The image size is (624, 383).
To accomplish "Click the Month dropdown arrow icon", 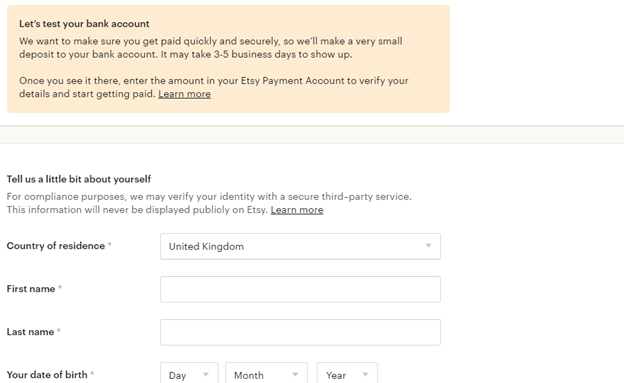I will (295, 375).
